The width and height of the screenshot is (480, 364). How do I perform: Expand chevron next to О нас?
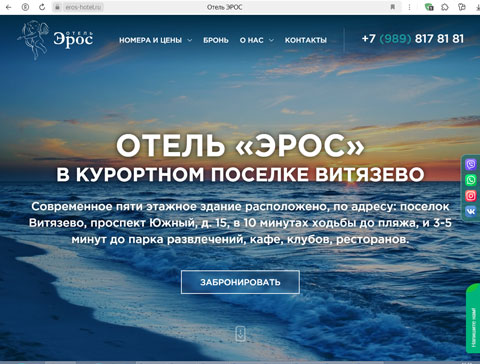[271, 40]
